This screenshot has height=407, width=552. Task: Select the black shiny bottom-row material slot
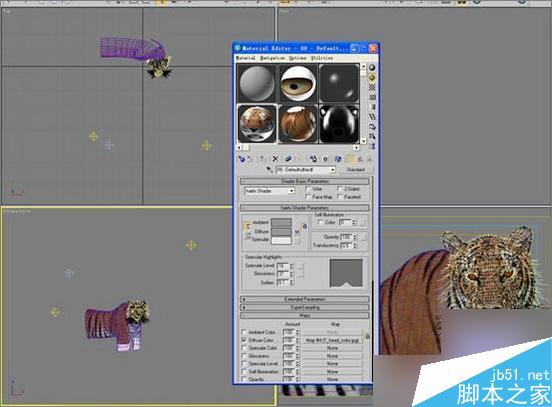[x=339, y=124]
